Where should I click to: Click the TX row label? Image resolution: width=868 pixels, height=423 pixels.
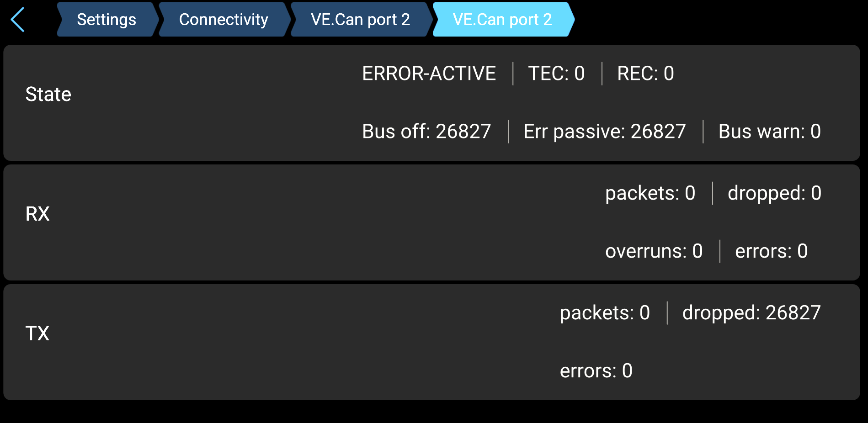[37, 334]
